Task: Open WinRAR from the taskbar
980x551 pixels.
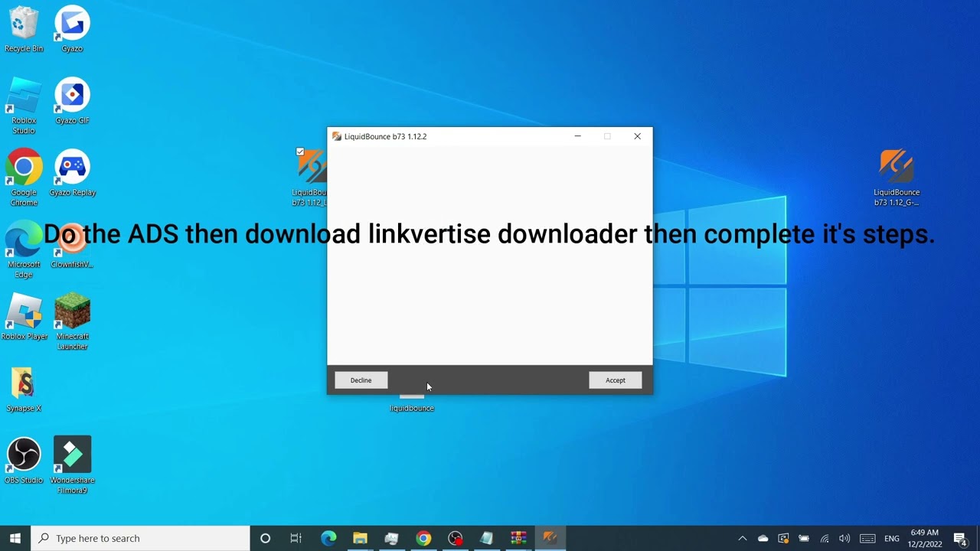Action: pyautogui.click(x=518, y=538)
